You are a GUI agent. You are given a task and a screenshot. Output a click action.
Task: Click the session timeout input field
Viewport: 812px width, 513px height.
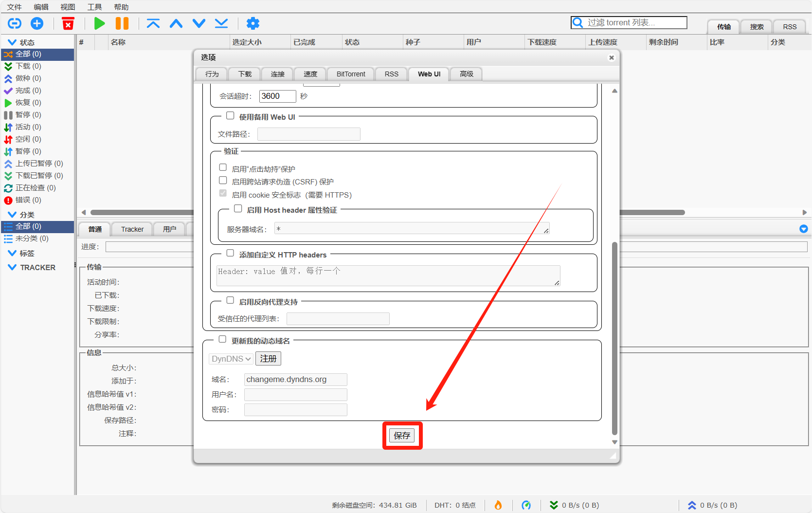(x=277, y=96)
